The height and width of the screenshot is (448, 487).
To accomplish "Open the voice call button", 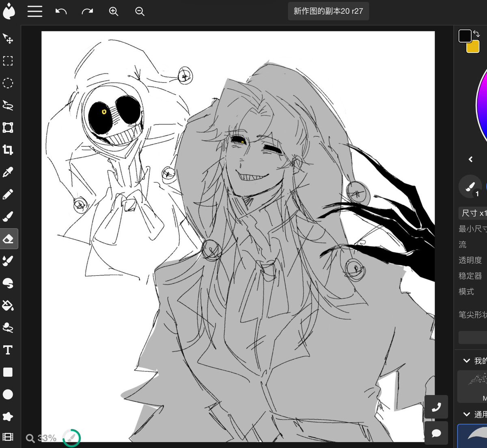I will (x=436, y=407).
